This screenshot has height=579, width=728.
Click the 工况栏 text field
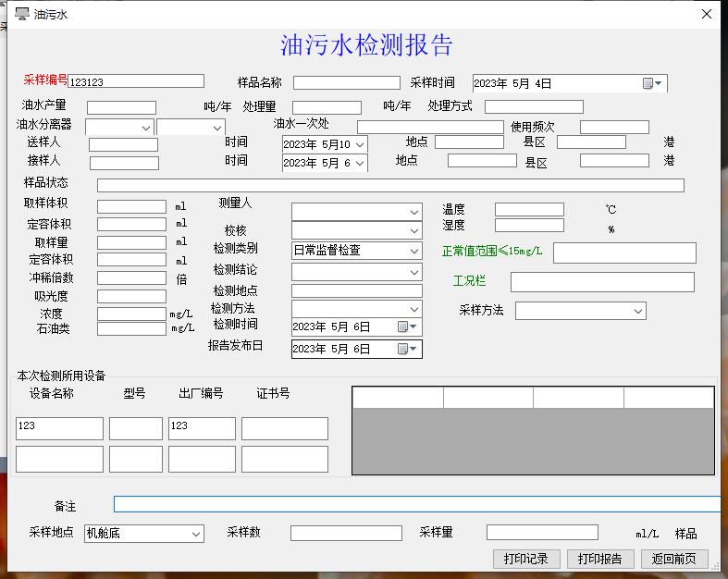point(601,282)
